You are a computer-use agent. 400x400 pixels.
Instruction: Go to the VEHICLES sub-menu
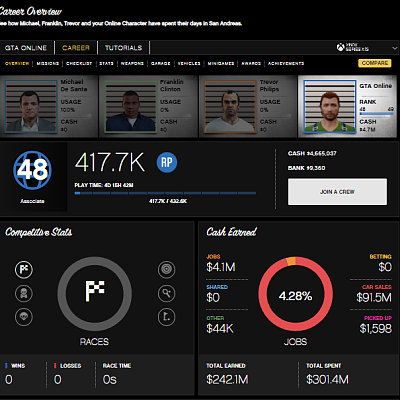[x=189, y=63]
